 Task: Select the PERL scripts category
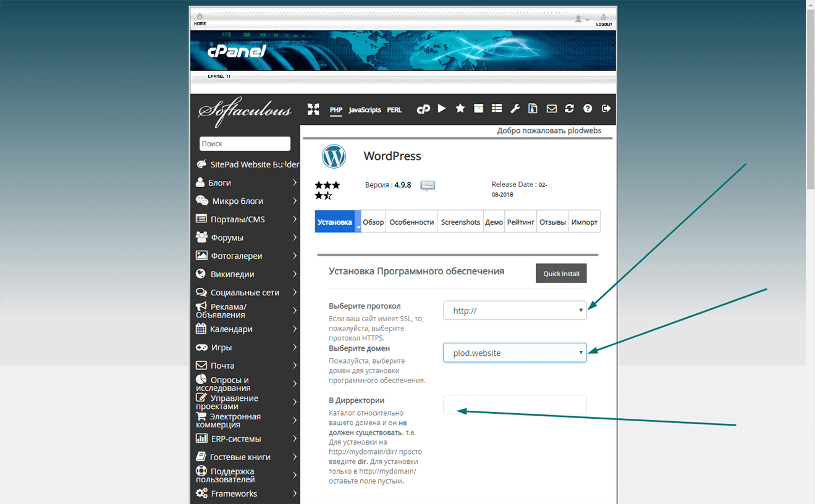(x=394, y=110)
